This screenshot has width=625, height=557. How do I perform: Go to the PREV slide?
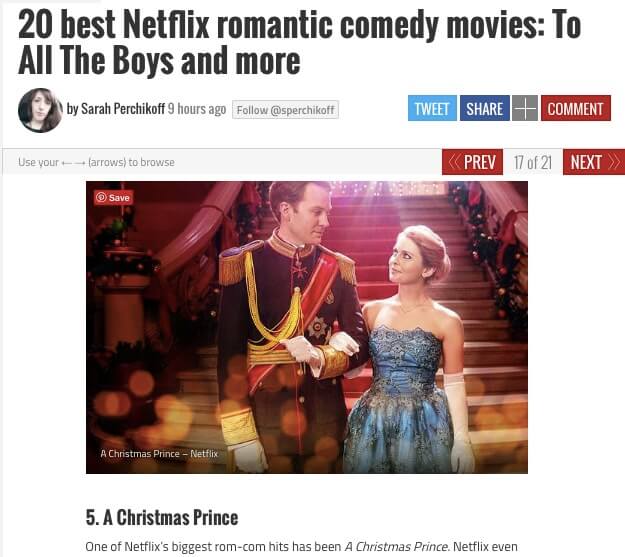[x=472, y=162]
